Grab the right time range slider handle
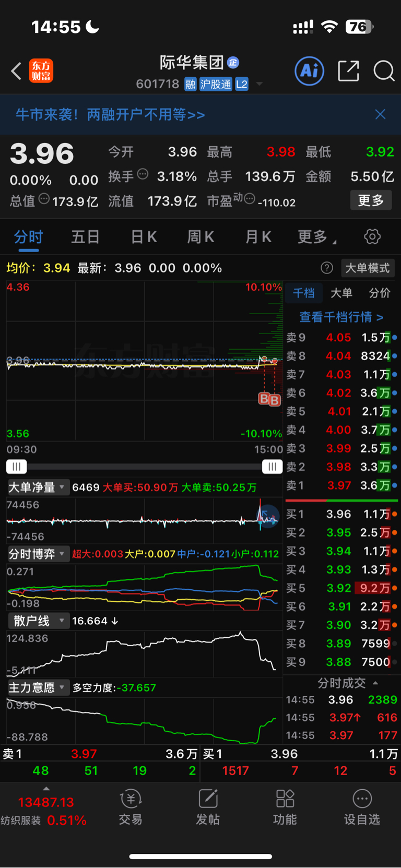This screenshot has height=868, width=401. [x=272, y=467]
